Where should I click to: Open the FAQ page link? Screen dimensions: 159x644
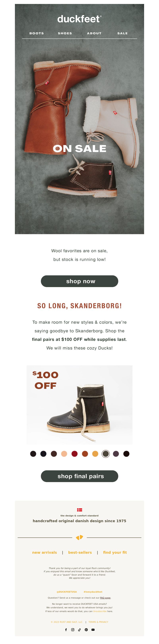(x=105, y=598)
